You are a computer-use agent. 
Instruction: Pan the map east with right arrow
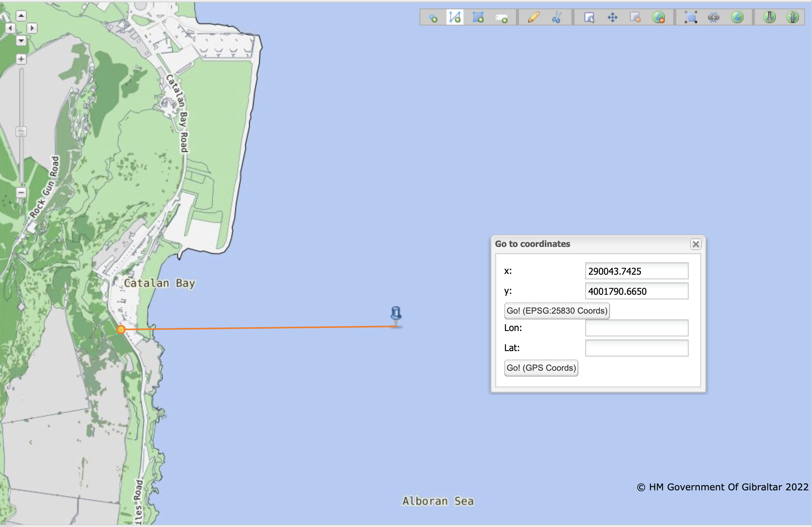[x=32, y=28]
